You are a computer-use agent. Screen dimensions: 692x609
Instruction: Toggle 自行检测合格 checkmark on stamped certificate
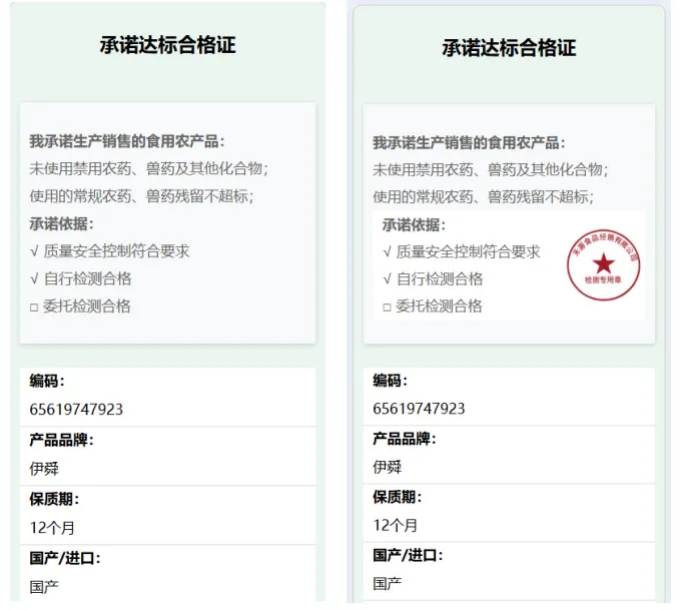(x=387, y=279)
